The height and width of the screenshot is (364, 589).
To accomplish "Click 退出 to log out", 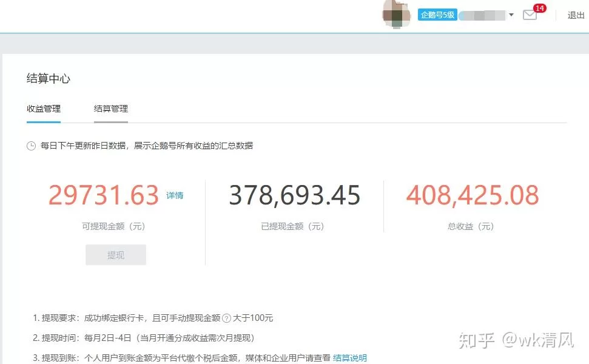I will 576,15.
